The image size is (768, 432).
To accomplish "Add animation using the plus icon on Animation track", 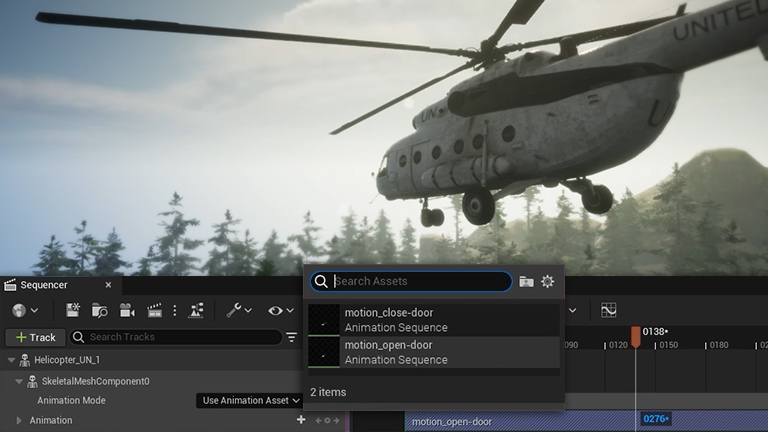I will (301, 420).
